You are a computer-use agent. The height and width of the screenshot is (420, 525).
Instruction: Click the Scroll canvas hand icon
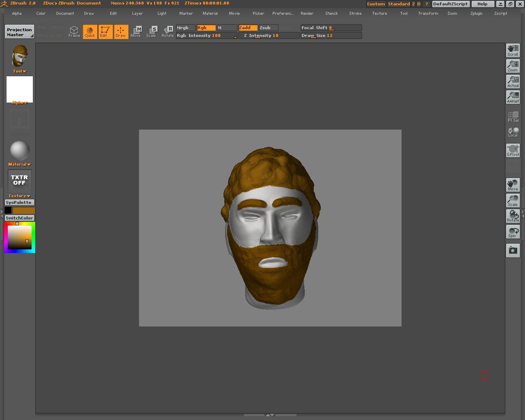coord(513,50)
